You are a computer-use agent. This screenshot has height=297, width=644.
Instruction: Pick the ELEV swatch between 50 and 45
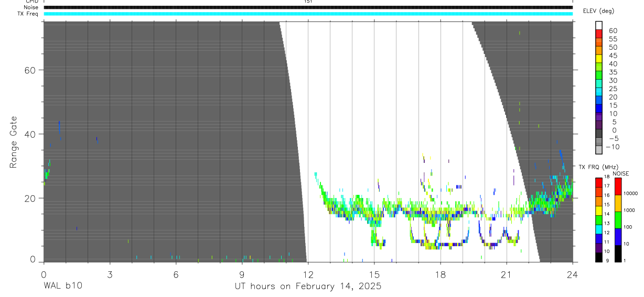pos(598,50)
